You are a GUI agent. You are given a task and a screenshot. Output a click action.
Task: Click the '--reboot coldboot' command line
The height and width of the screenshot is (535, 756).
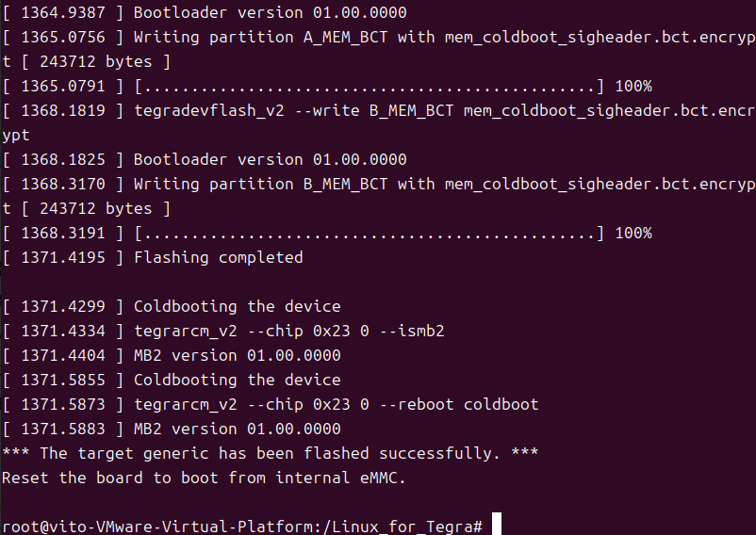[270, 404]
